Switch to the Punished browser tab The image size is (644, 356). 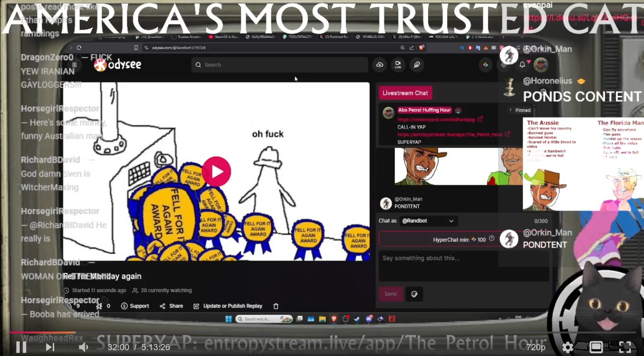[334, 36]
